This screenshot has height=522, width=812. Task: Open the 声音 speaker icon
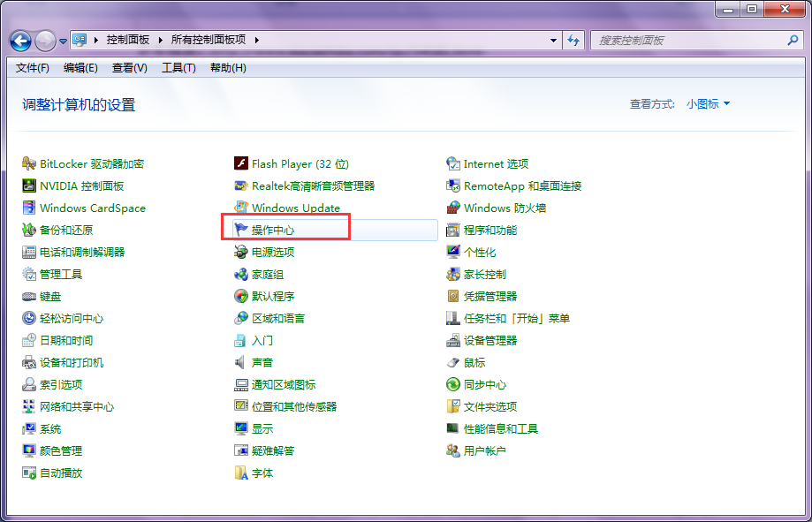click(241, 362)
